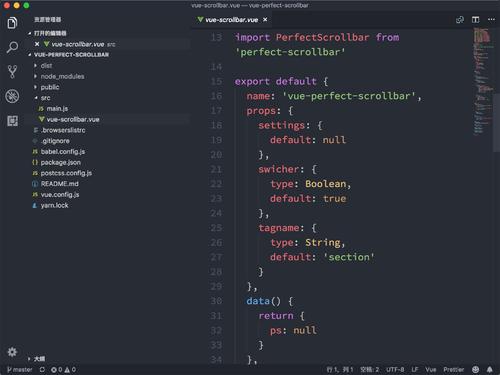Expand the outline section at sidebar bottom

pos(29,359)
